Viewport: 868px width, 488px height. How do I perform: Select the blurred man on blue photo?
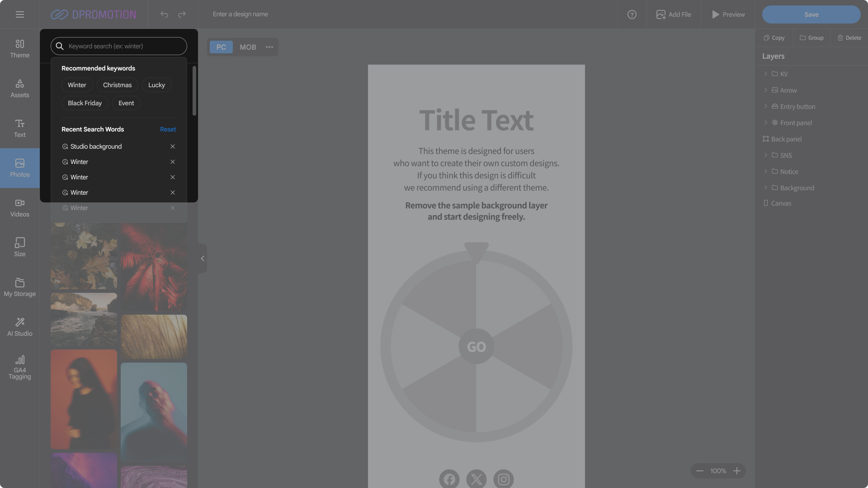coord(154,413)
